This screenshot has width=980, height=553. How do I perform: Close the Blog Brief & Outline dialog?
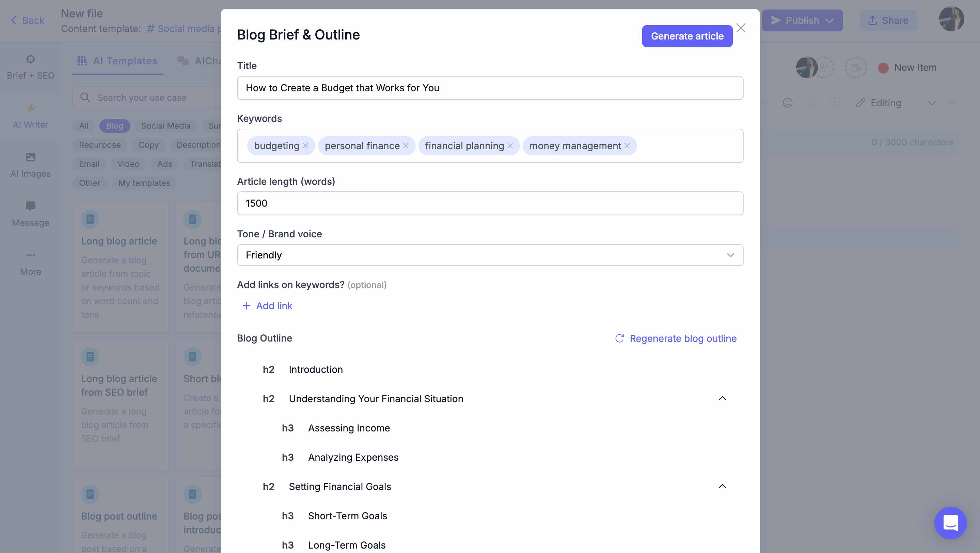741,28
